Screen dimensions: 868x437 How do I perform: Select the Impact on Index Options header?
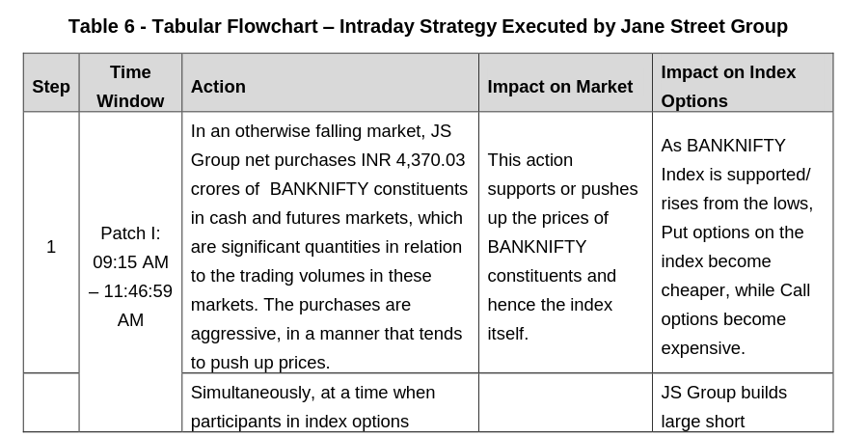pyautogui.click(x=728, y=86)
